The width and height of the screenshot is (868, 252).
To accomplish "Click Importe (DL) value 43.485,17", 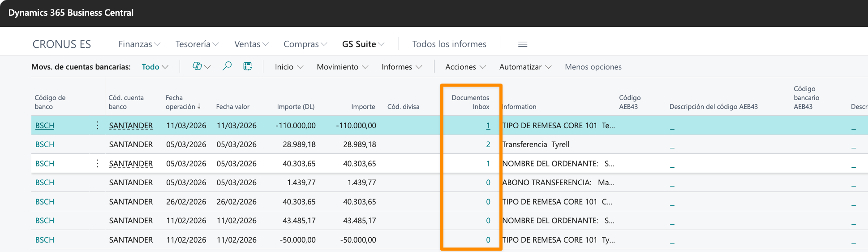I will click(x=299, y=221).
